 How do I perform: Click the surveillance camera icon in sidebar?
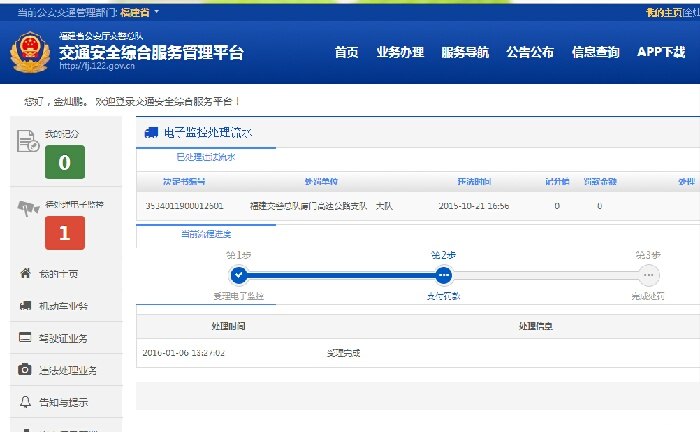27,209
